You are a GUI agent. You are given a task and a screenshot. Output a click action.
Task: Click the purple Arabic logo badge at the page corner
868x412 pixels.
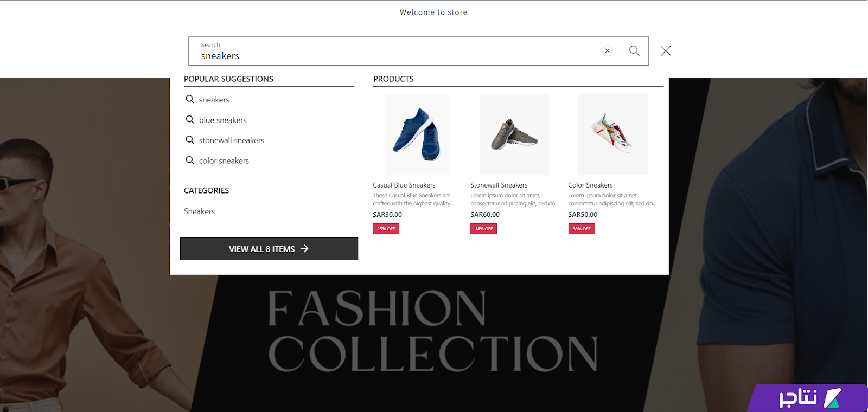(807, 398)
